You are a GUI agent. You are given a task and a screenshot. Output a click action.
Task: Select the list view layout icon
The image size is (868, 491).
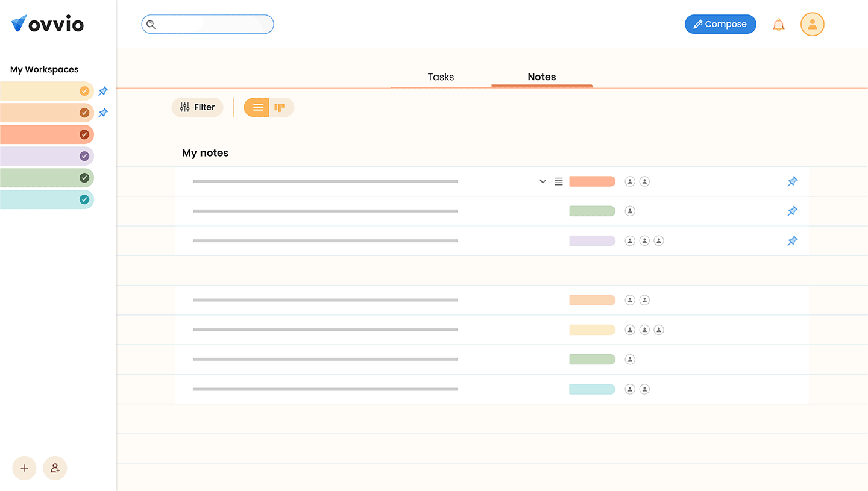[257, 107]
